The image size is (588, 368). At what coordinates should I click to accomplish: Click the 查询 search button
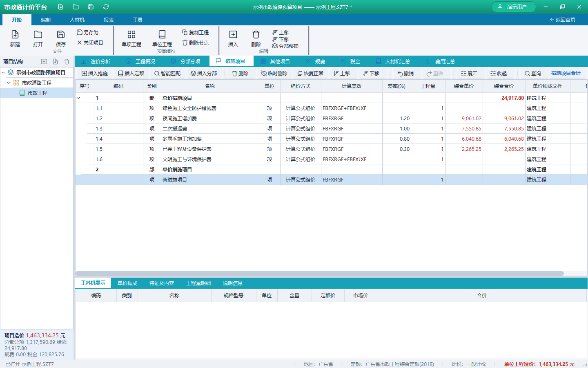pos(533,74)
